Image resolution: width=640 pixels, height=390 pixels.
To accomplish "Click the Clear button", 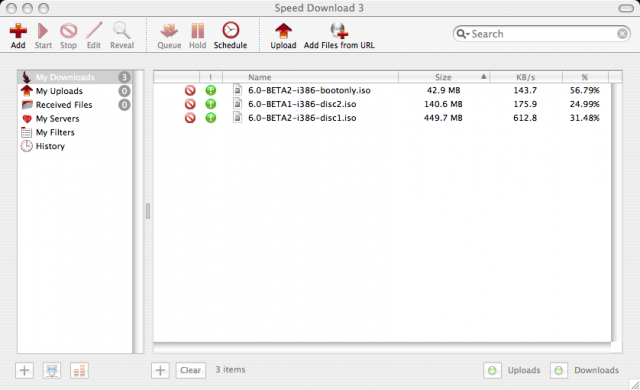I will (191, 370).
